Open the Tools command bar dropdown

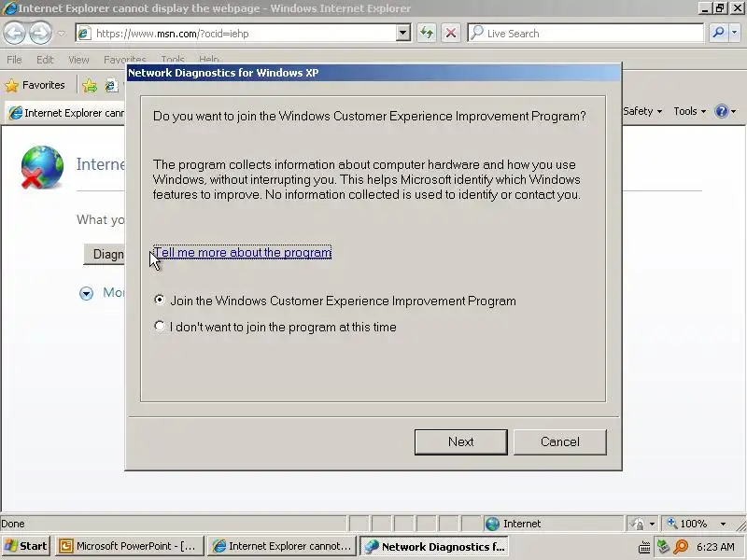pos(689,111)
